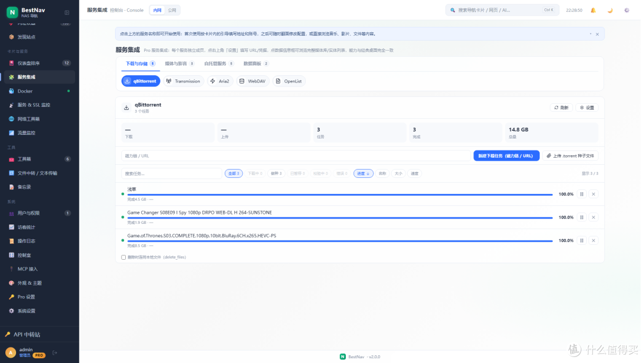Screen dimensions: 644x363
Task: Select the Aria2 service chip
Action: coord(220,81)
